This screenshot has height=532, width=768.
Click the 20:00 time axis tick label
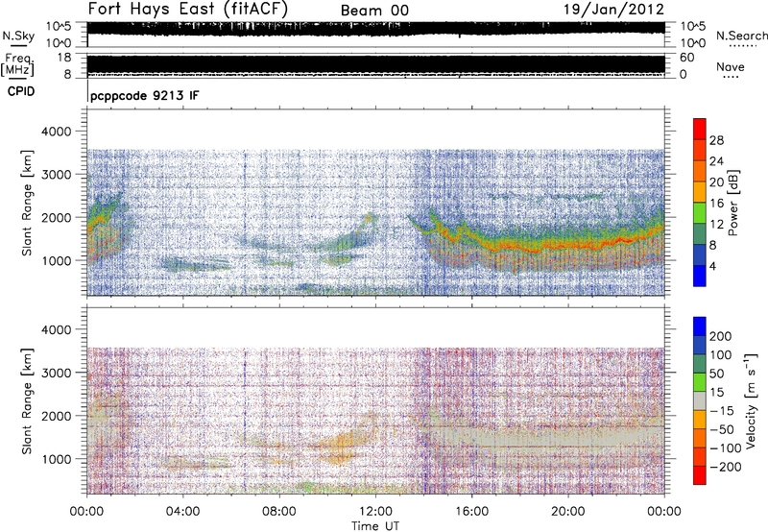[x=567, y=512]
